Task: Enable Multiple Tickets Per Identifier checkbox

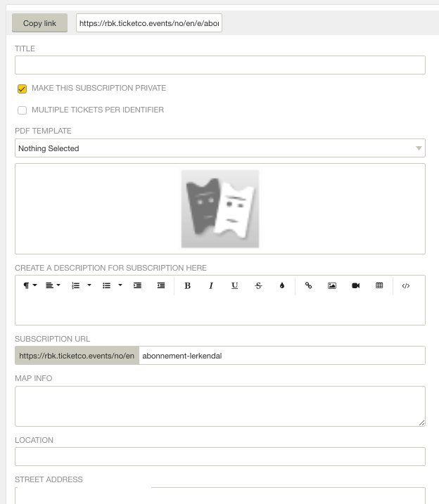Action: point(23,110)
